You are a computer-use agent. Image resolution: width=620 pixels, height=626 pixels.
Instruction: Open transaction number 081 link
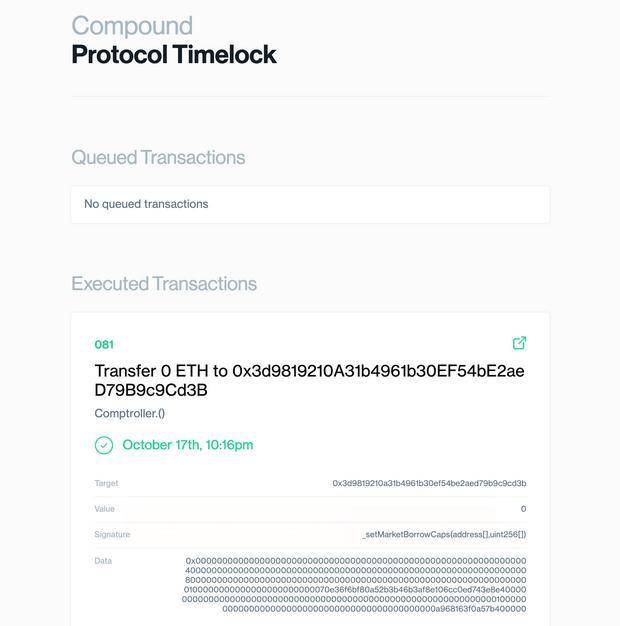tap(104, 345)
